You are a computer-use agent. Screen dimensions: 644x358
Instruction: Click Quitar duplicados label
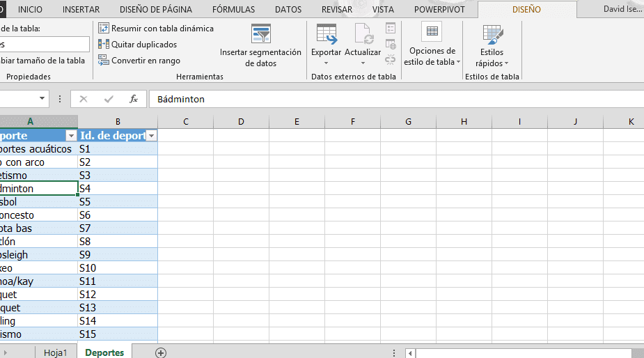click(144, 45)
